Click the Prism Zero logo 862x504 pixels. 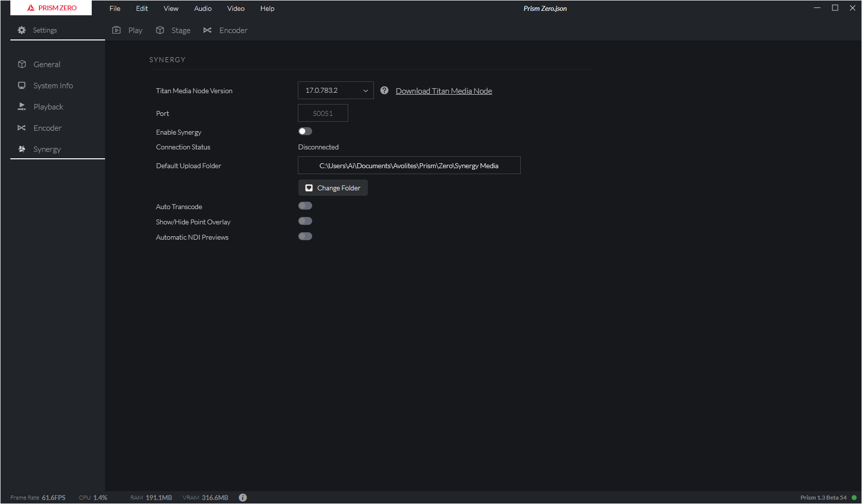click(x=51, y=8)
